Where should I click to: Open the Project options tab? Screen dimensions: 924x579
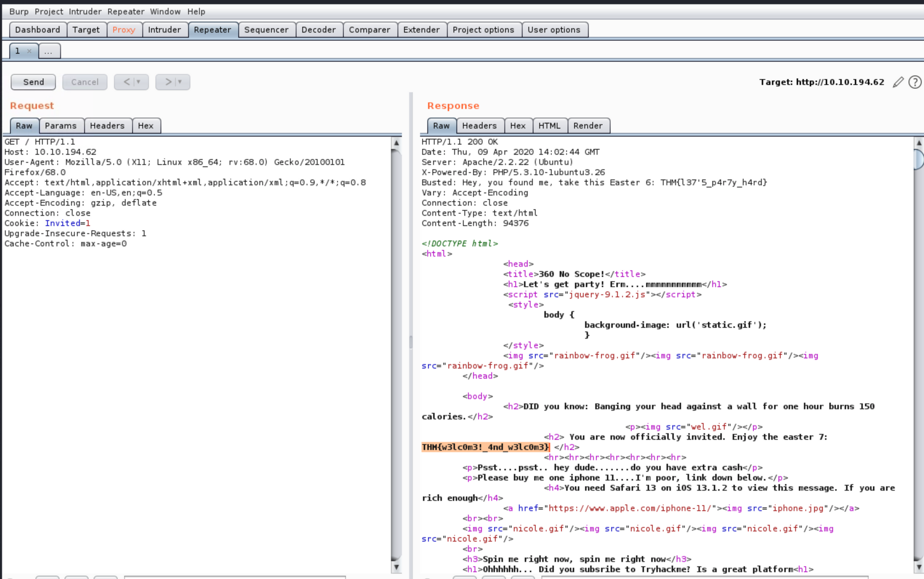(x=483, y=30)
